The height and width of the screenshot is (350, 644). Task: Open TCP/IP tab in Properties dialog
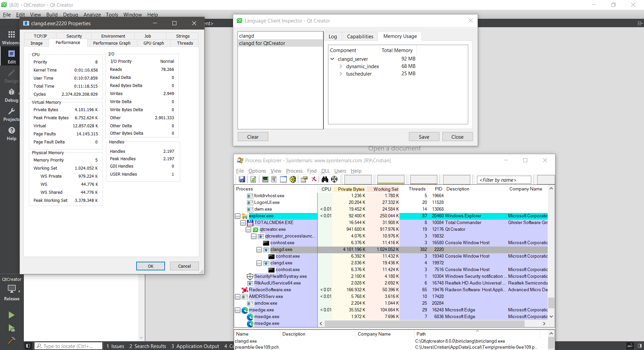pos(40,36)
